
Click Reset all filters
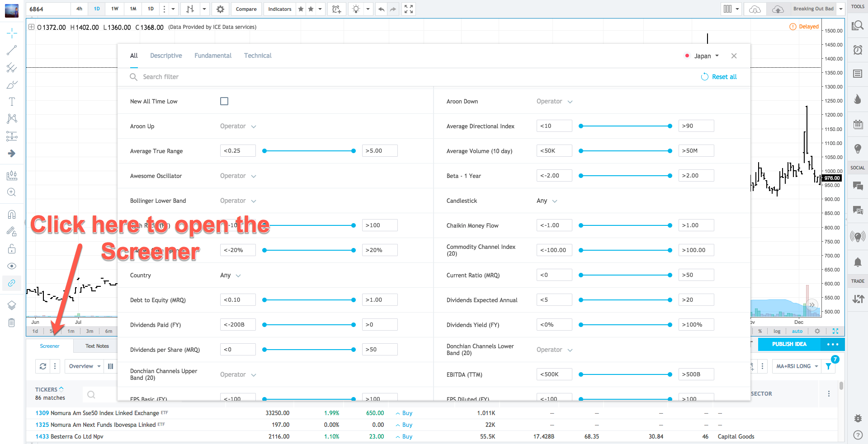tap(719, 77)
